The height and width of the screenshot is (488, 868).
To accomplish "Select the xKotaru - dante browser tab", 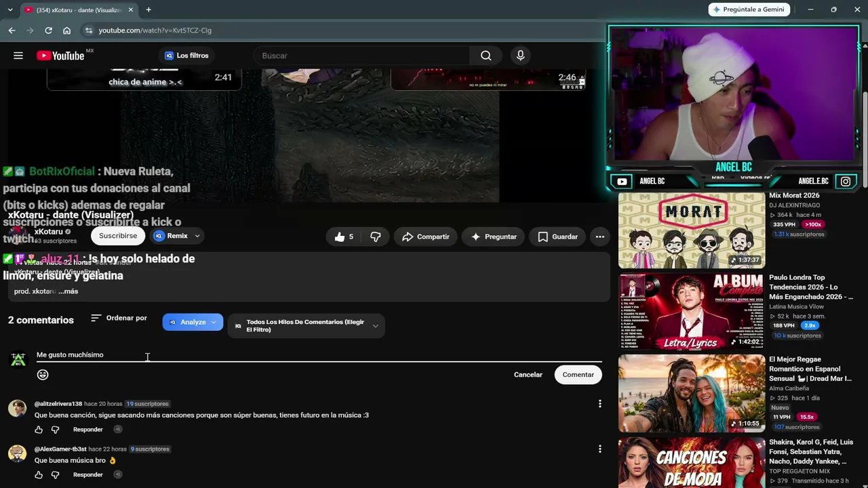I will click(78, 10).
